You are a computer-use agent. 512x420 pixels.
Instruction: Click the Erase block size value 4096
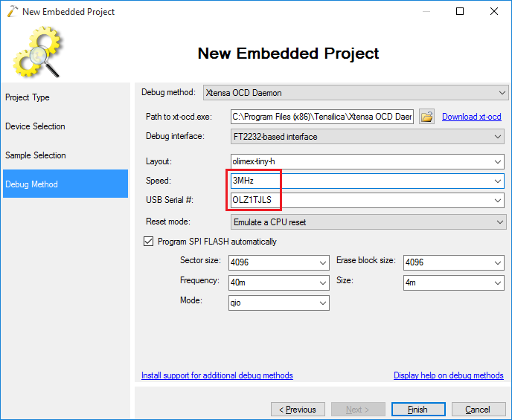(x=415, y=262)
